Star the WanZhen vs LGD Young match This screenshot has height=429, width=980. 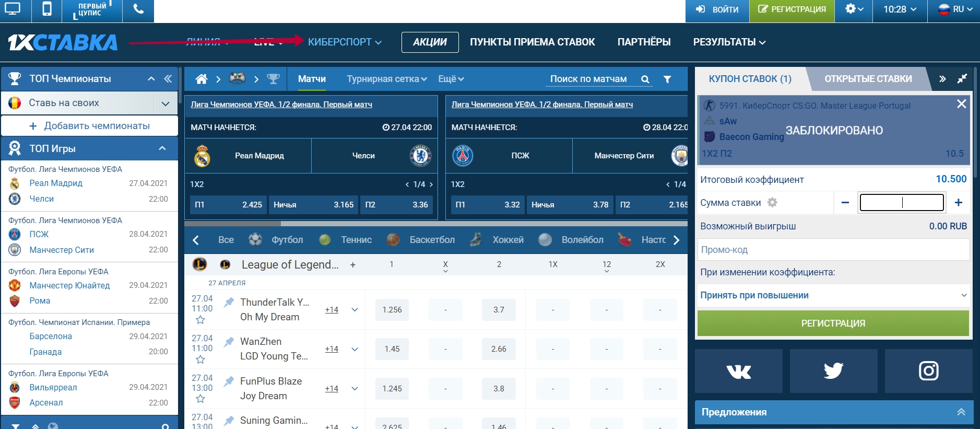[200, 360]
